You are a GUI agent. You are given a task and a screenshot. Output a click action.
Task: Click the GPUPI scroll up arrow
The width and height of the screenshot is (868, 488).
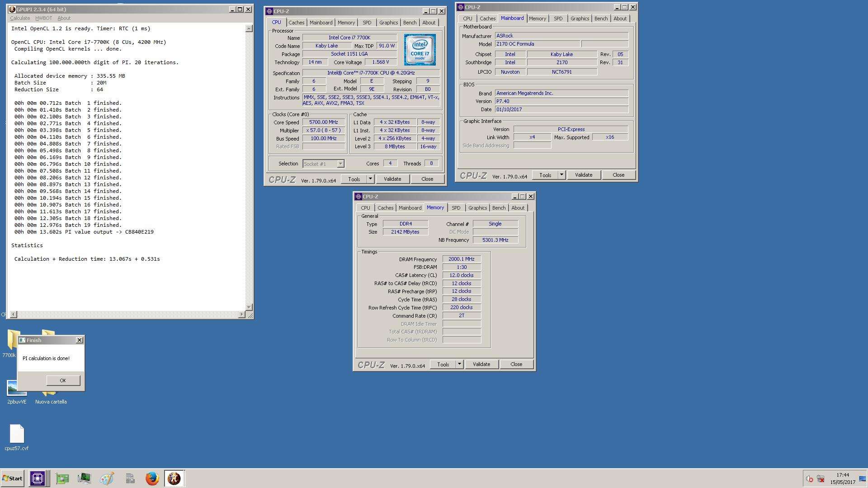(x=249, y=28)
